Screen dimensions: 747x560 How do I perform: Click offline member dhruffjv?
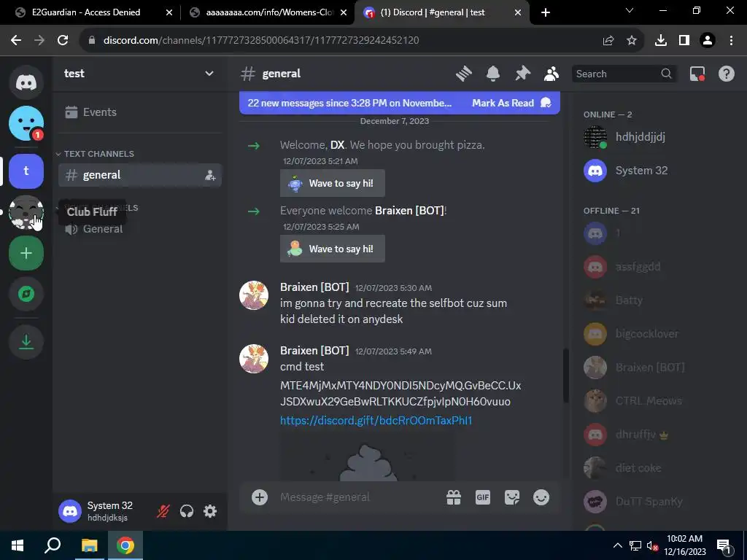click(658, 435)
